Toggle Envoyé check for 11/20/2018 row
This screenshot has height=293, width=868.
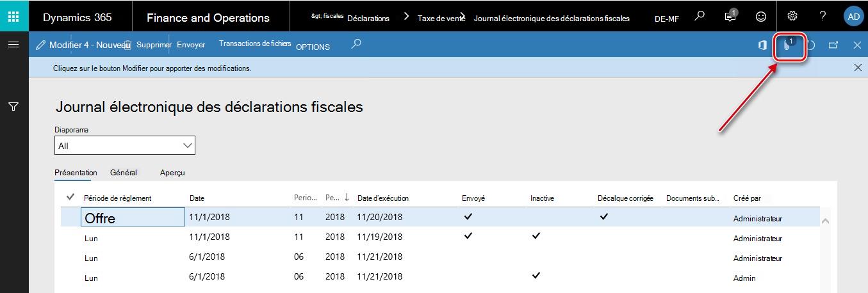coord(468,217)
